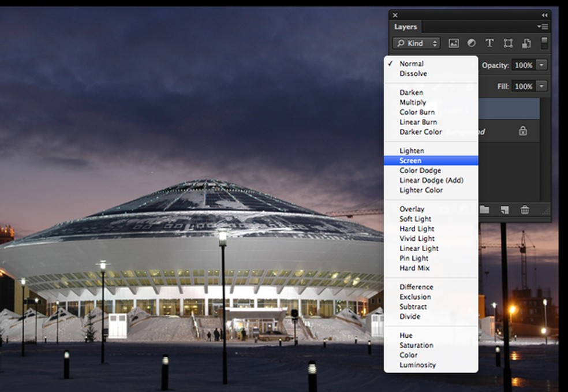Click the pixel layer filter icon
This screenshot has width=568, height=392.
tap(454, 43)
